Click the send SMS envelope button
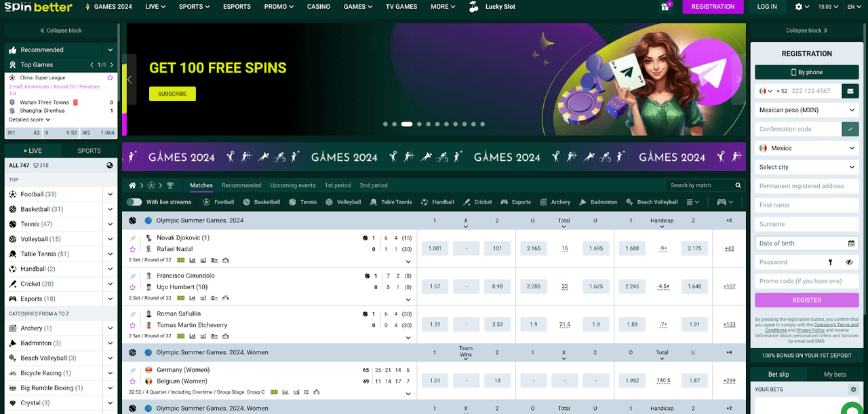868x414 pixels. click(850, 91)
